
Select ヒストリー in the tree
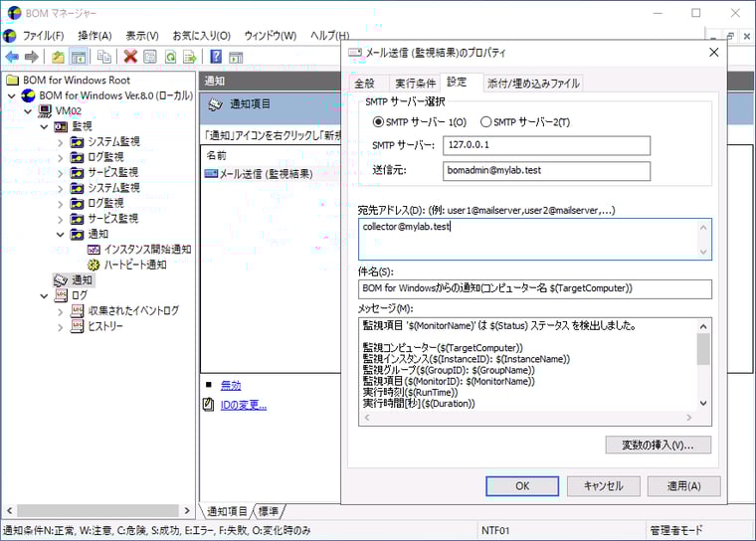(96, 326)
